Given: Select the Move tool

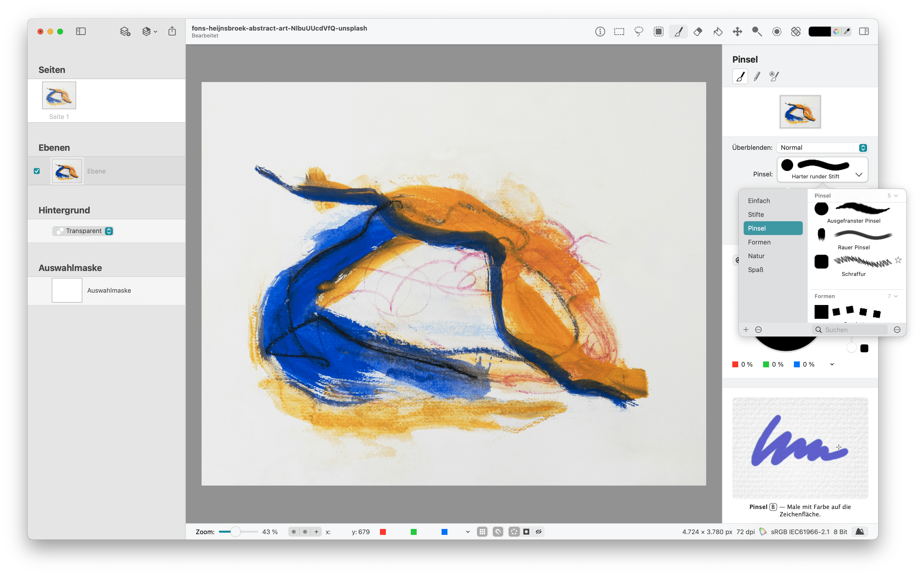Looking at the screenshot, I should 737,32.
